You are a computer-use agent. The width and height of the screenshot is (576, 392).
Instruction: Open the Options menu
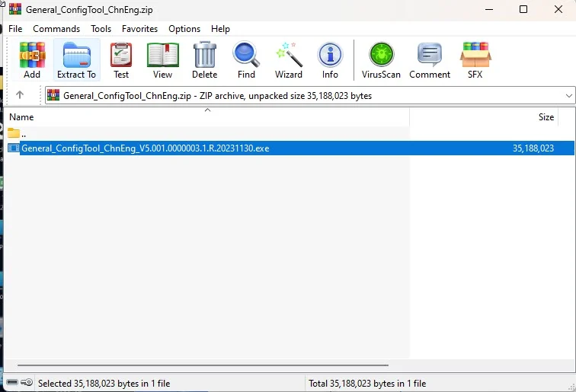184,29
